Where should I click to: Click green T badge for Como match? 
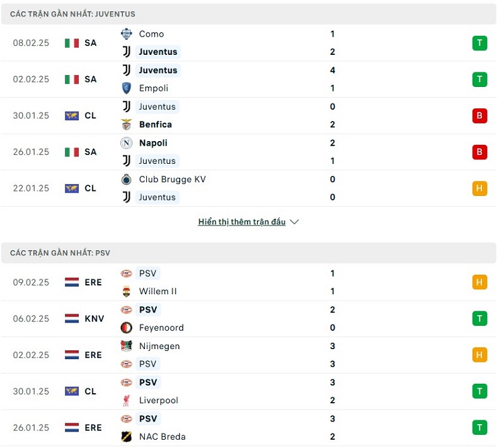coord(479,43)
